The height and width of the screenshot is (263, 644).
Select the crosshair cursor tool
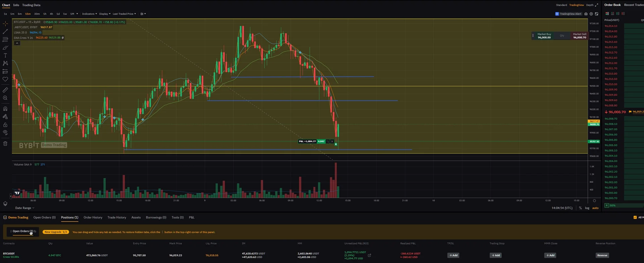coord(5,23)
